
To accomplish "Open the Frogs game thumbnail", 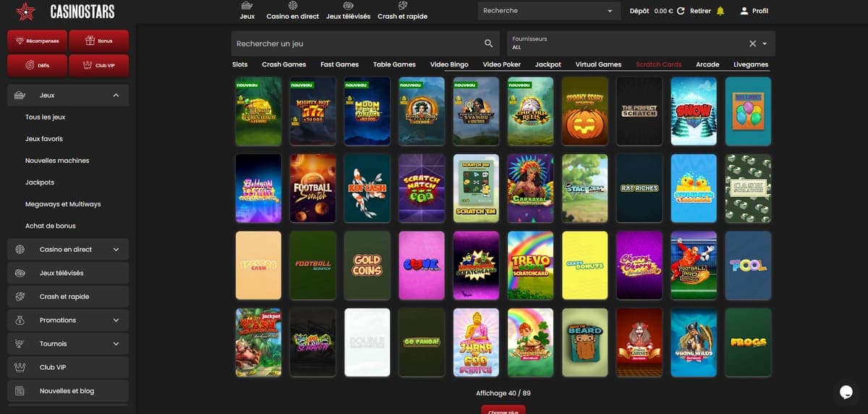I will pos(748,342).
